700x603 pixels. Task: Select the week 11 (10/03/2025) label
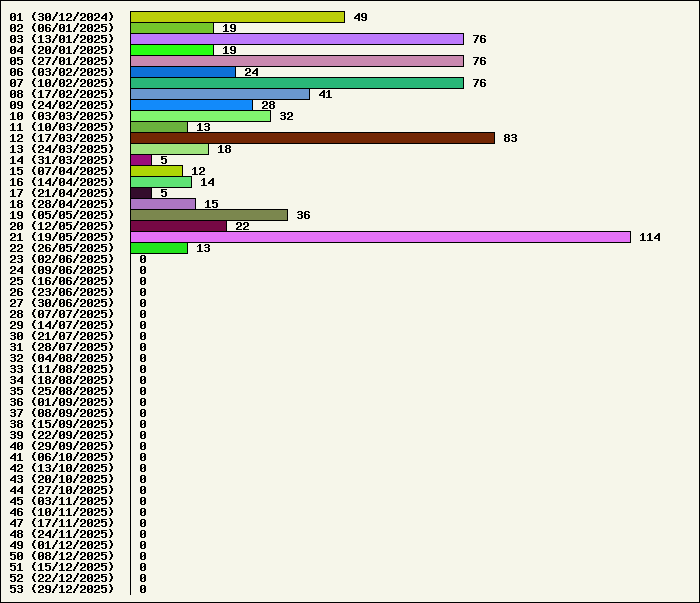[x=62, y=127]
